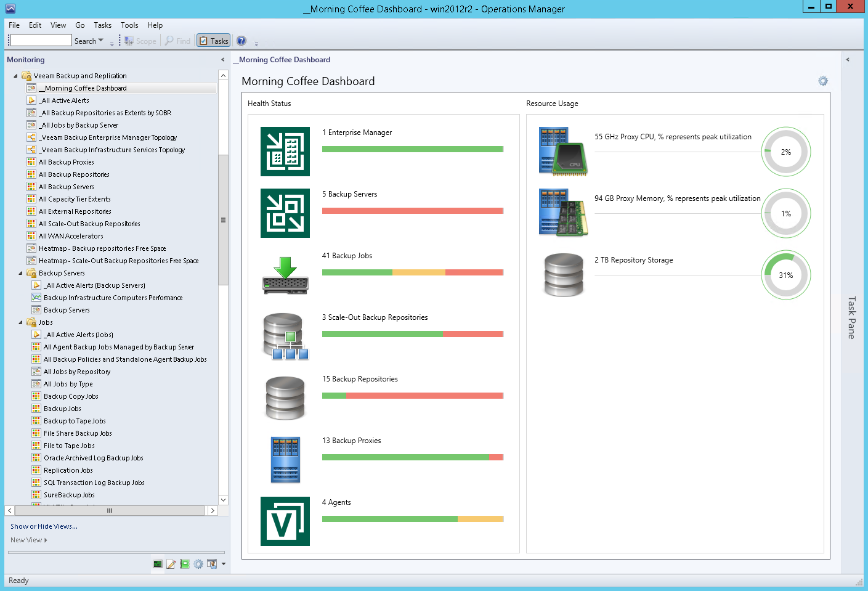Click the vertical Task Pane label
This screenshot has width=868, height=591.
click(x=851, y=318)
